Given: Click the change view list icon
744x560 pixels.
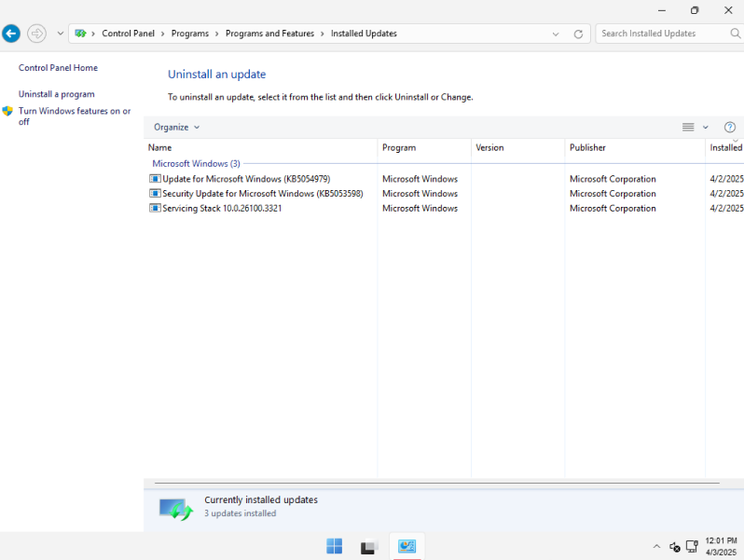Looking at the screenshot, I should [x=688, y=127].
